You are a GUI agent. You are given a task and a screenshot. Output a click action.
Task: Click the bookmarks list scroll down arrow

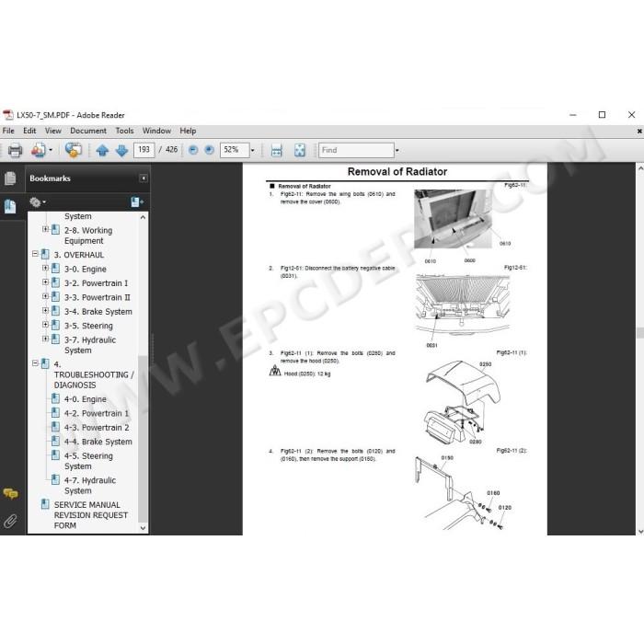point(143,528)
